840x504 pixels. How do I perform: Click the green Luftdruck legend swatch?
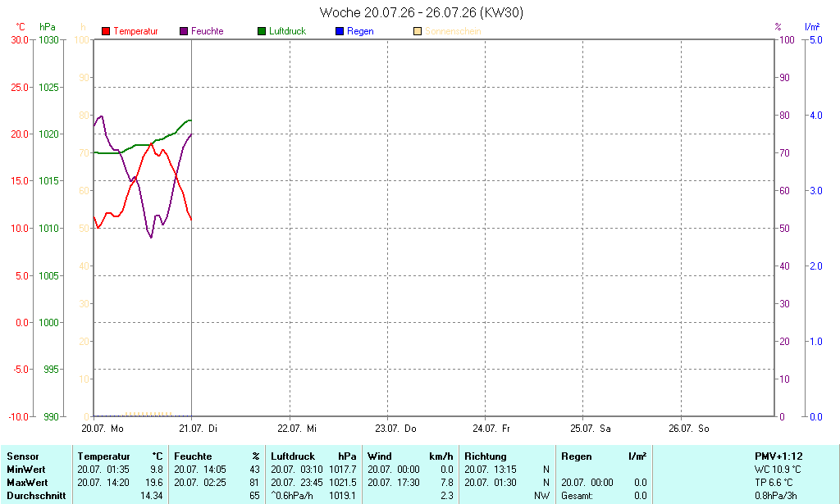(262, 31)
